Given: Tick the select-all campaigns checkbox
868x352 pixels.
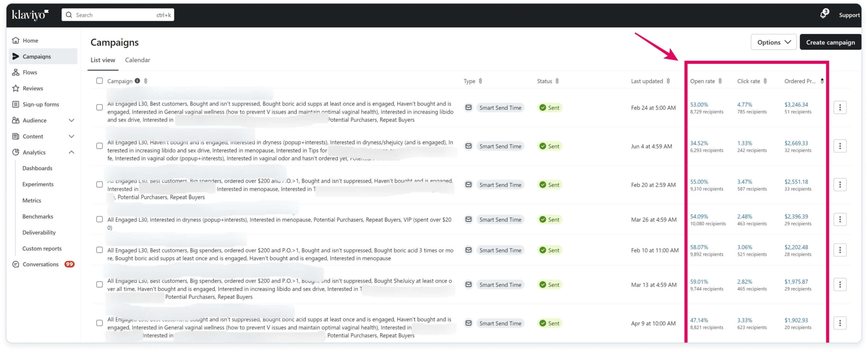Looking at the screenshot, I should (99, 81).
